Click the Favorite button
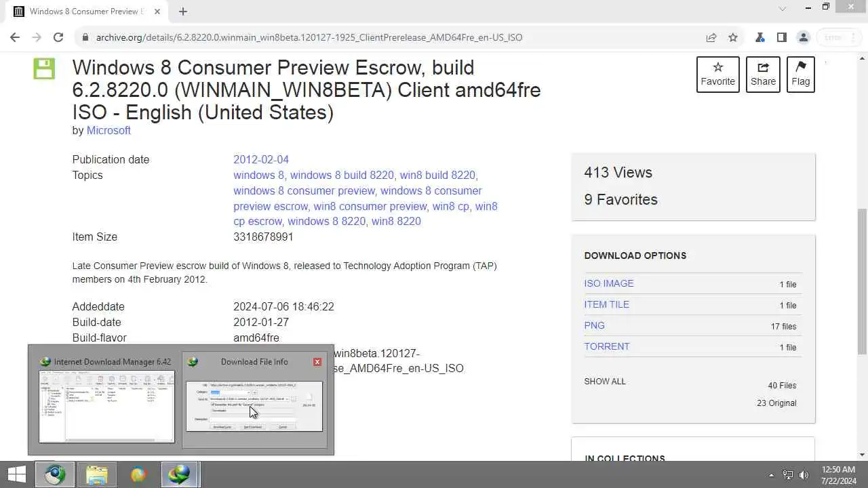 click(x=718, y=74)
